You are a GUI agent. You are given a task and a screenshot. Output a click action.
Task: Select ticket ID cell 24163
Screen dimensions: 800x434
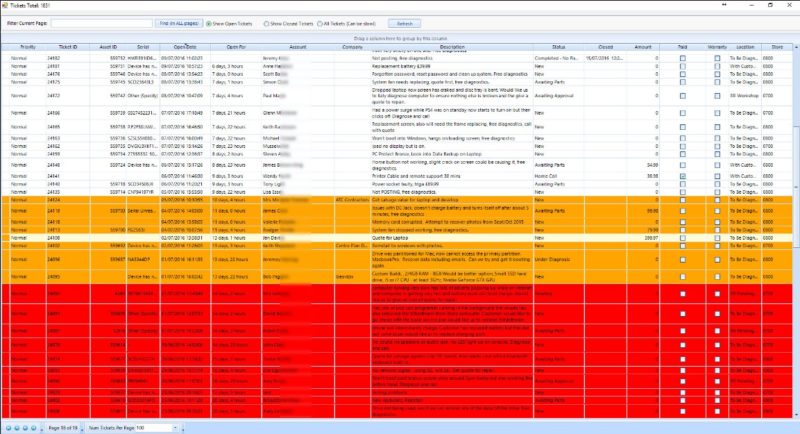pyautogui.click(x=68, y=138)
